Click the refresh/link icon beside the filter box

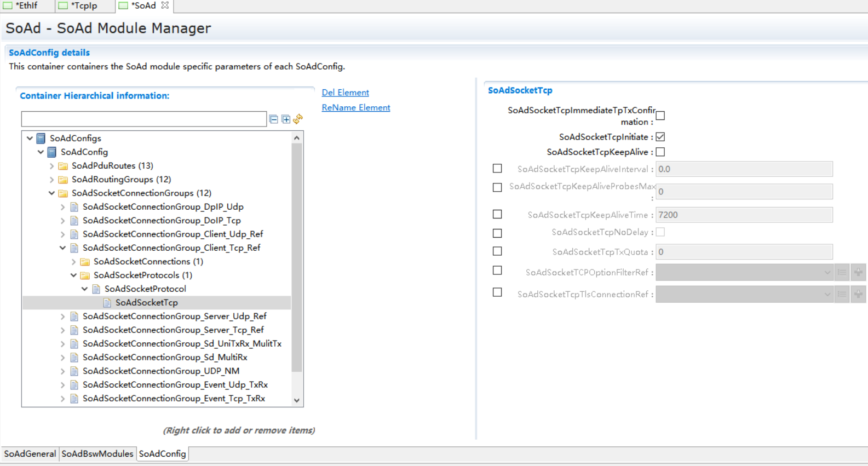point(298,119)
